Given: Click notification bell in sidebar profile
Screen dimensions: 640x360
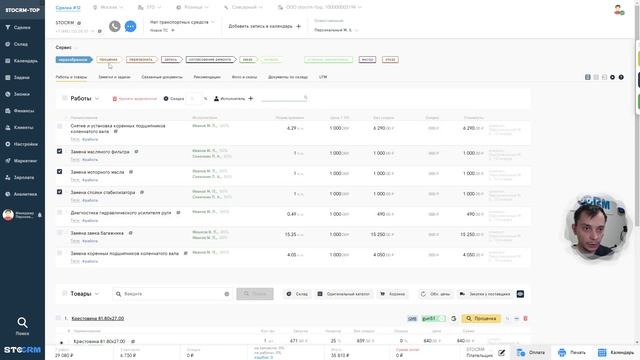Looking at the screenshot, I should point(40,215).
